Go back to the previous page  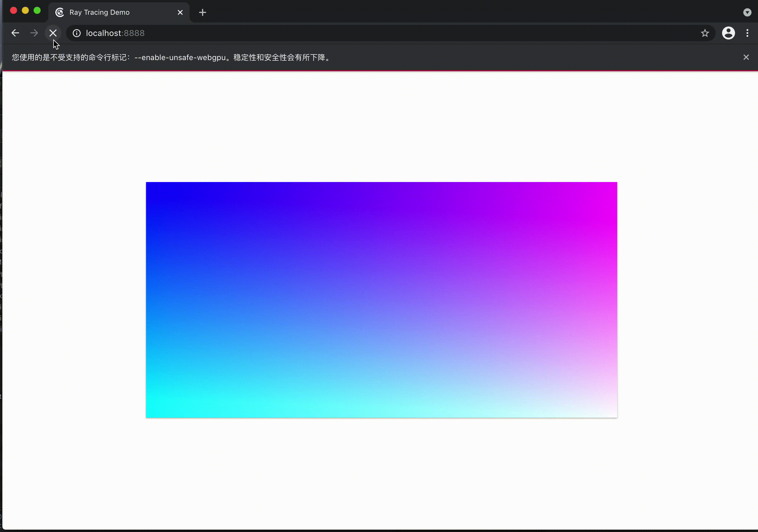coord(15,33)
